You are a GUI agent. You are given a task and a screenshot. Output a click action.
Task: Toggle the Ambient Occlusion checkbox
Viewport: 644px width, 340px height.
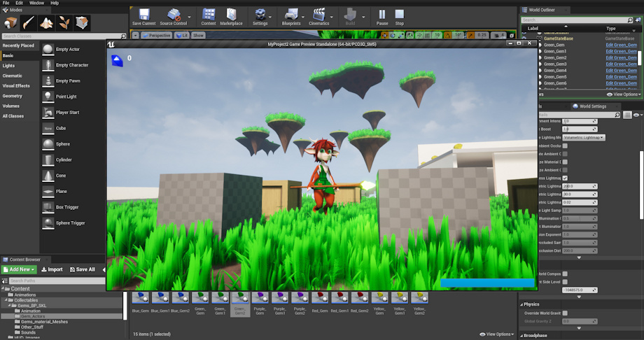click(x=565, y=146)
